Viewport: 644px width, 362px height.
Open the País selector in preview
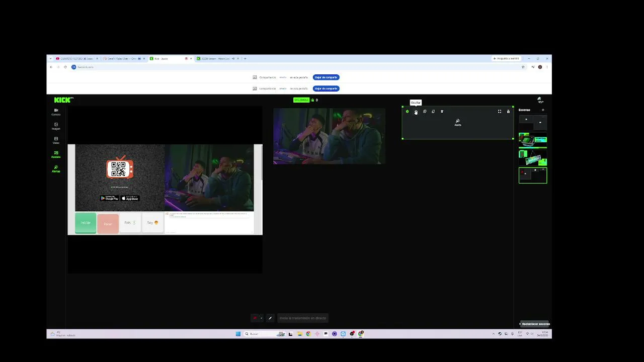[x=130, y=223]
